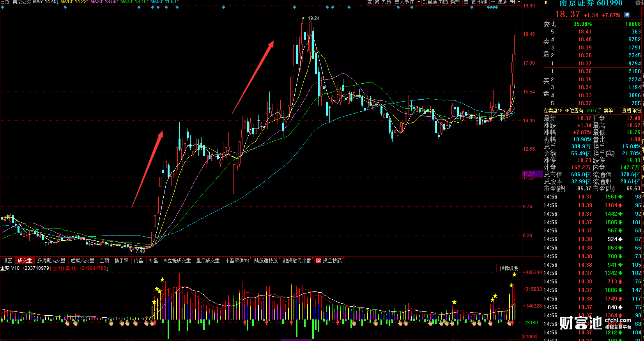Click the 发 toolbar item
Screen dimensions: 644x341
click(x=370, y=2)
